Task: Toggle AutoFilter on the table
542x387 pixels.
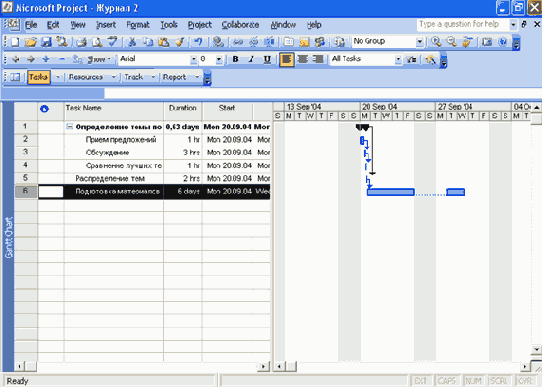Action: [411, 59]
